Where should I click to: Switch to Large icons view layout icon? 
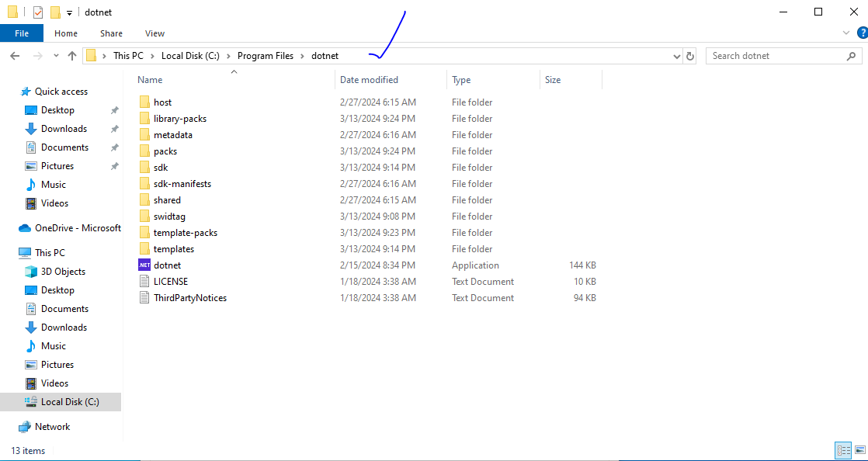(859, 450)
